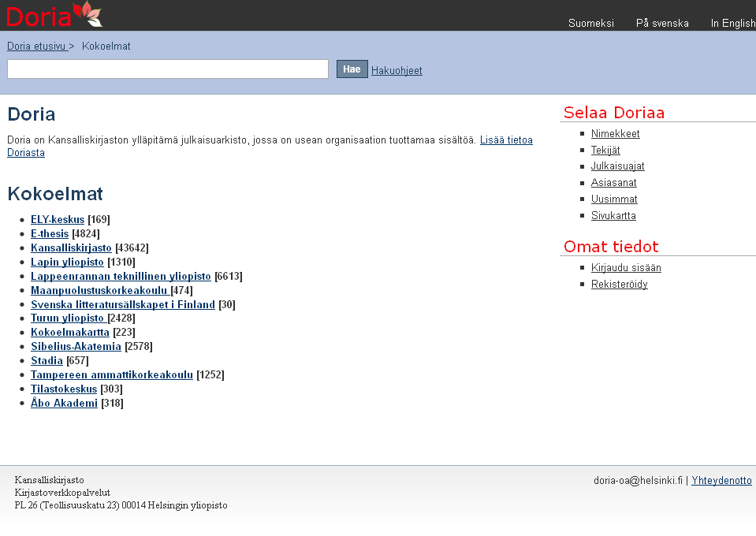Open the Turun yliopisto collection

point(67,318)
